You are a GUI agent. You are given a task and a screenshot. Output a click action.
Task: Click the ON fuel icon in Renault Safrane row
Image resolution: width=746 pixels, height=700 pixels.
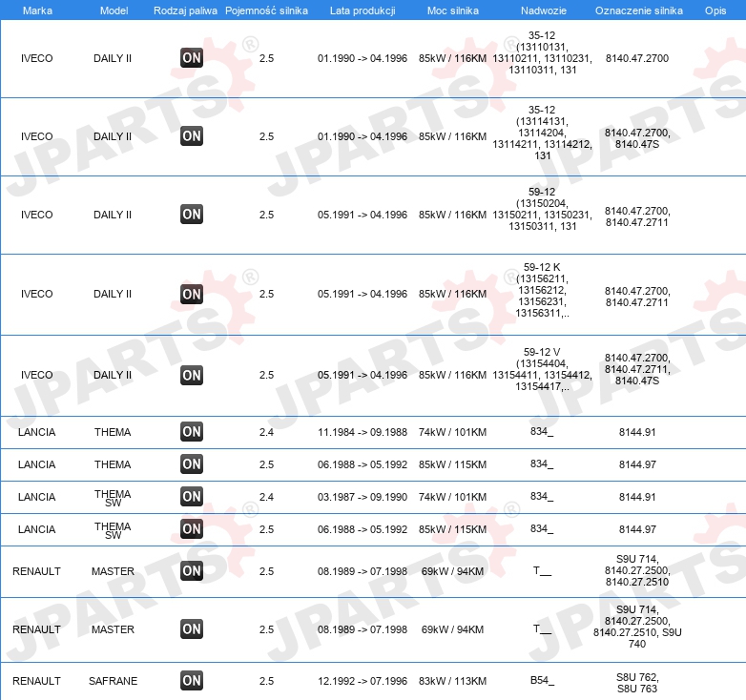[192, 681]
